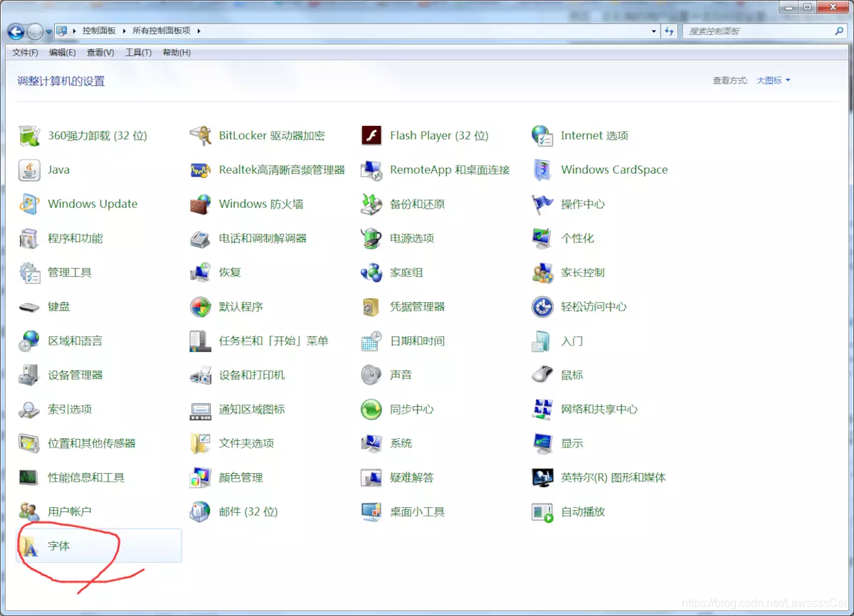Image resolution: width=854 pixels, height=616 pixels.
Task: Open the 鼠标 icon
Action: (x=542, y=374)
